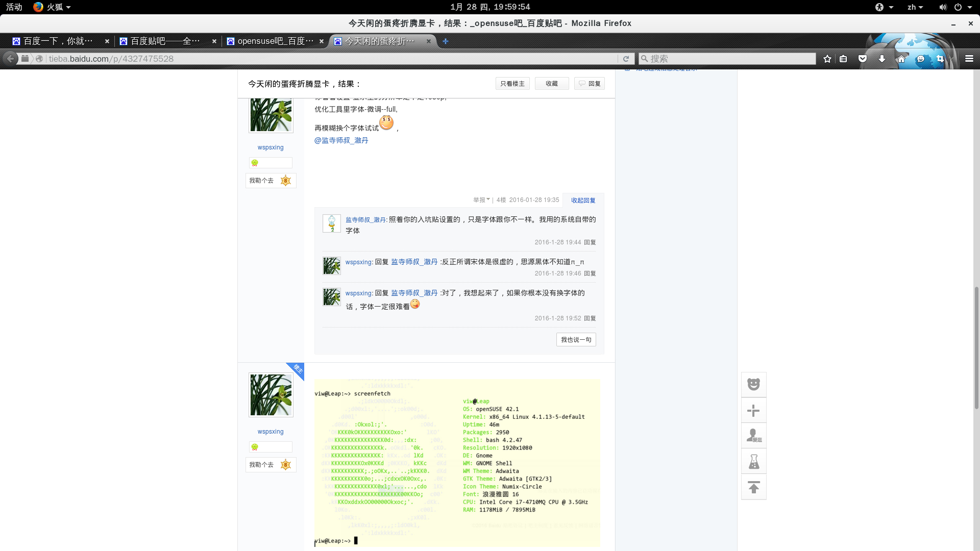The image size is (980, 551).
Task: Open 监寺师叔_澈丹 commenter profile link
Action: 365,220
